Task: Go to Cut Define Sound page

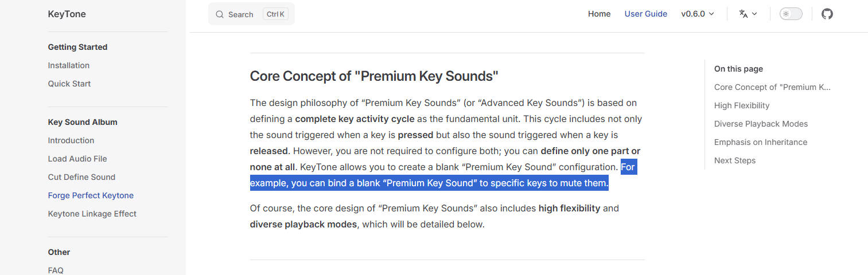Action: (x=81, y=177)
